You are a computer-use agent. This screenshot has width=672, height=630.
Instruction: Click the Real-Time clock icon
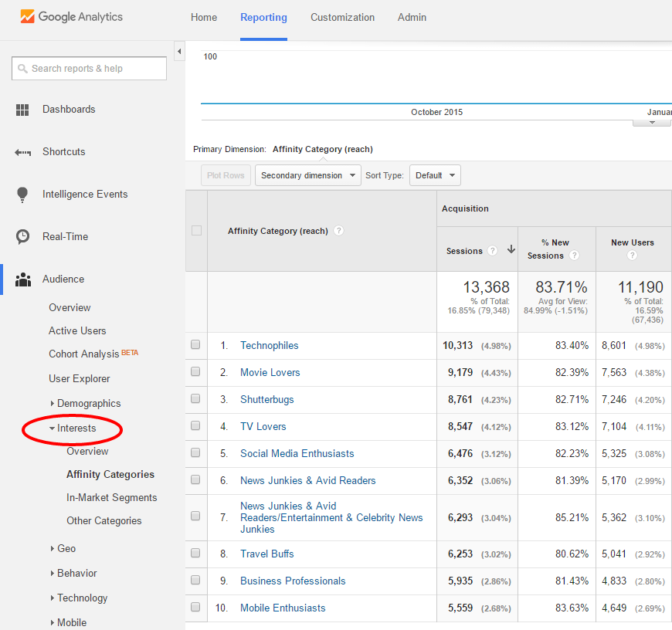point(22,236)
